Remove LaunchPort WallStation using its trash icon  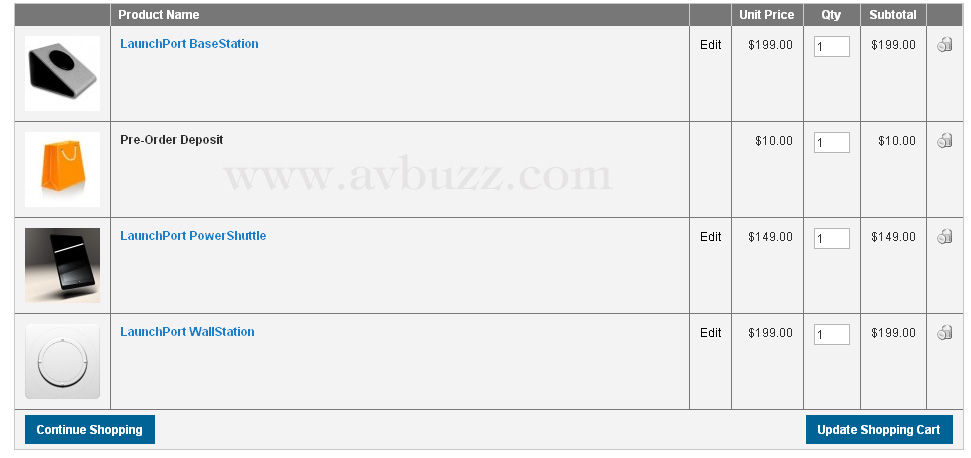[944, 333]
